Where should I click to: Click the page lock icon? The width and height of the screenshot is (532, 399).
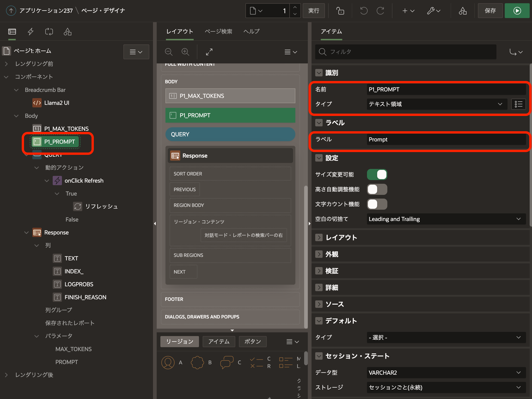[x=340, y=11]
